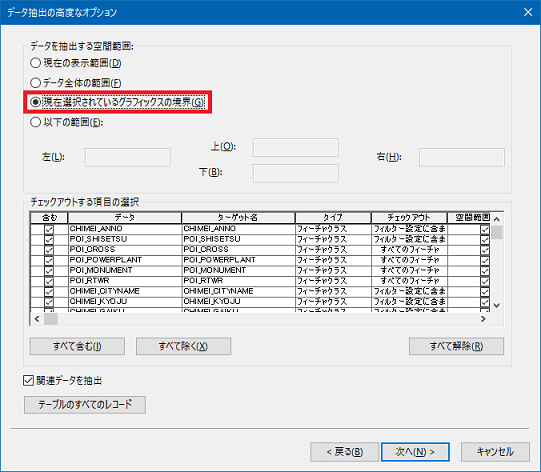The image size is (541, 472).
Task: Open チェックアウト cell for POI_SHISETSU row
Action: [x=409, y=239]
